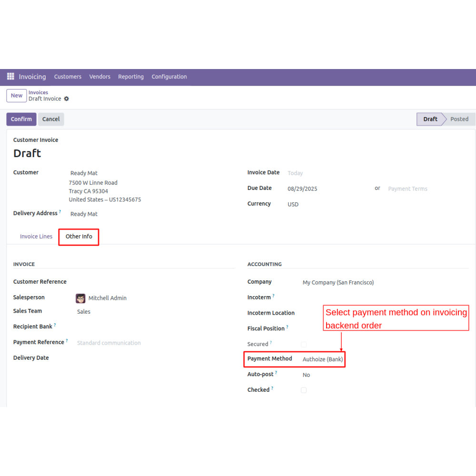476x476 pixels.
Task: Open the Payment Method dropdown
Action: point(322,359)
